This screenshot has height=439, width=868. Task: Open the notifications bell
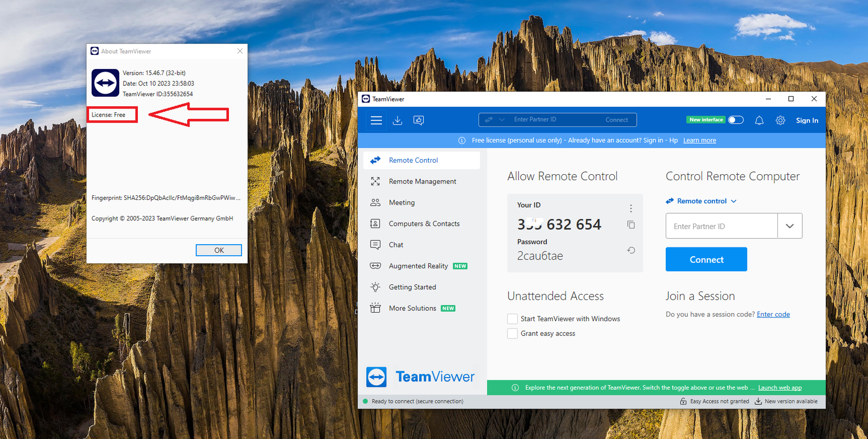(x=759, y=120)
